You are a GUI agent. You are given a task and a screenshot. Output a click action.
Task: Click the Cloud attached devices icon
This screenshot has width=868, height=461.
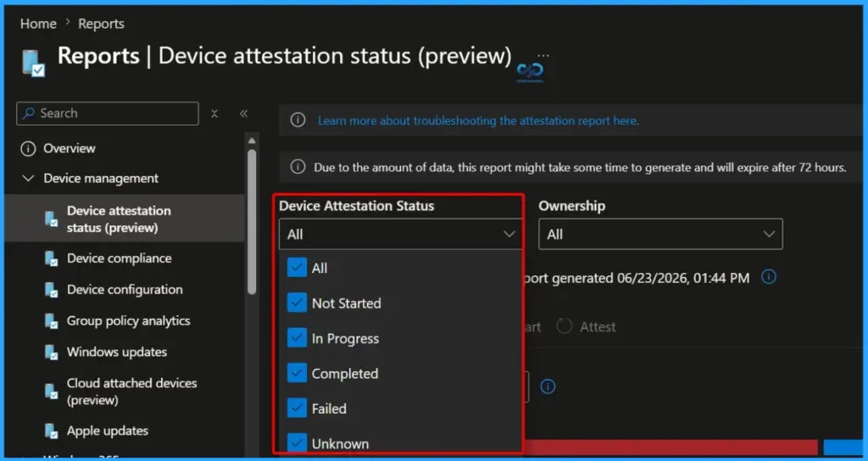51,392
